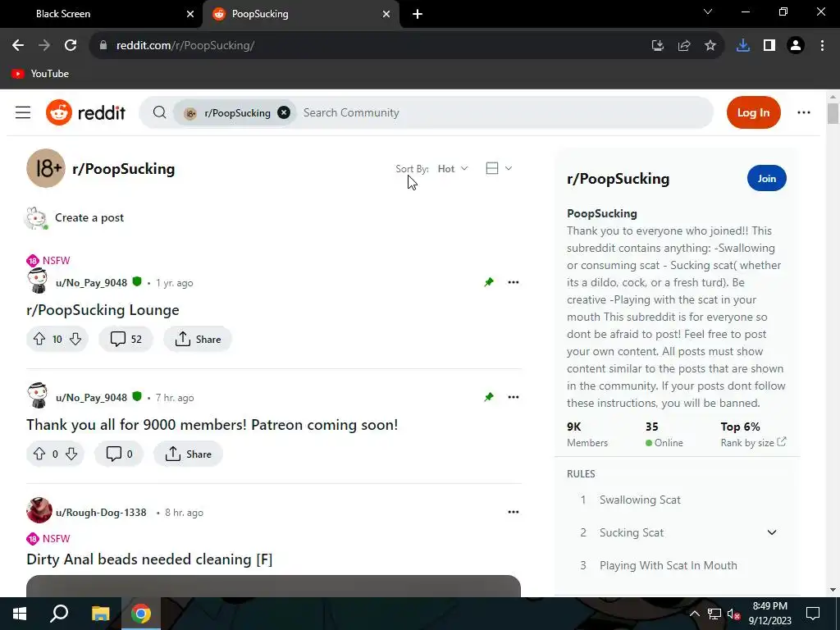
Task: Open the Chrome profile menu
Action: click(x=796, y=46)
